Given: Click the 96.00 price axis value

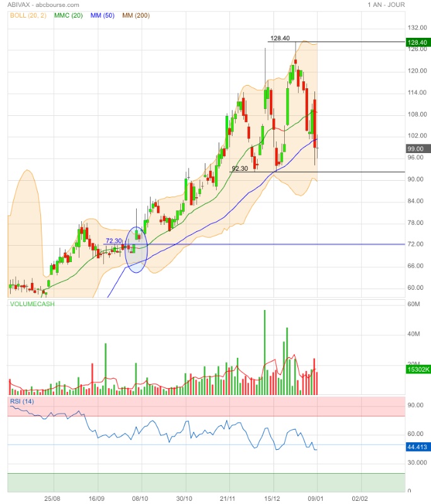Looking at the screenshot, I should [x=416, y=157].
